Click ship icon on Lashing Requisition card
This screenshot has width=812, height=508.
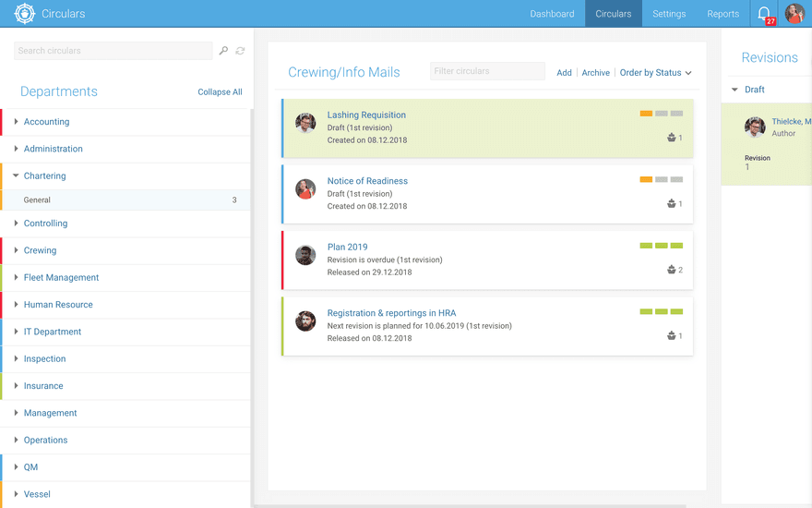pyautogui.click(x=671, y=138)
